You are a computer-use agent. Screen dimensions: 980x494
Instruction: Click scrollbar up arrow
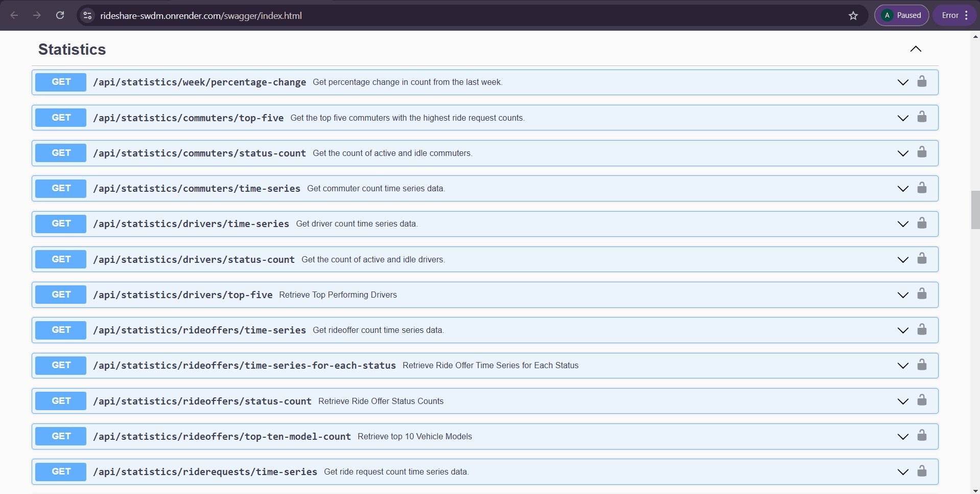975,36
